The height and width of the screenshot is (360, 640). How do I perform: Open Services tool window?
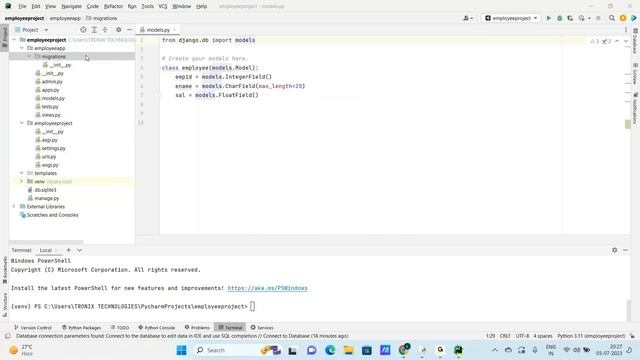262,327
